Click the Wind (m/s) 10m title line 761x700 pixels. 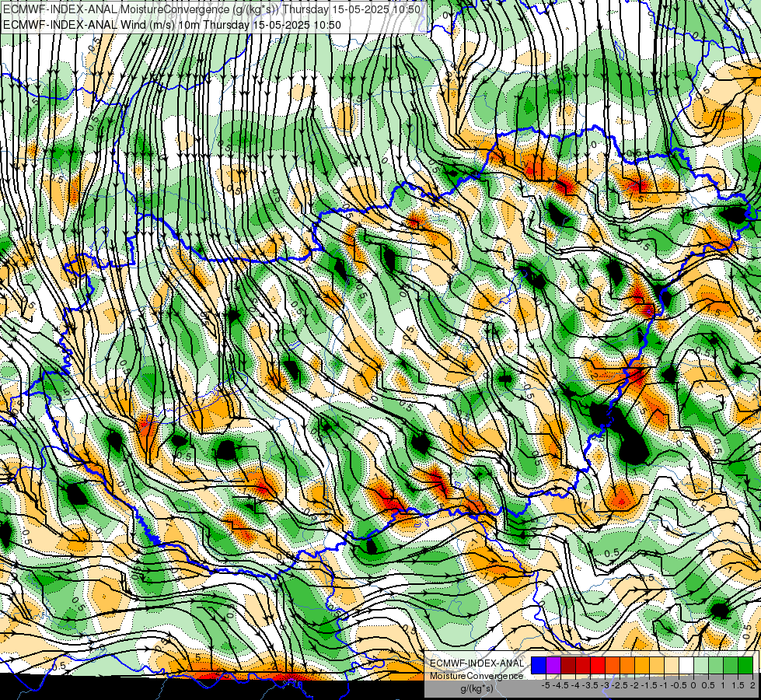172,25
